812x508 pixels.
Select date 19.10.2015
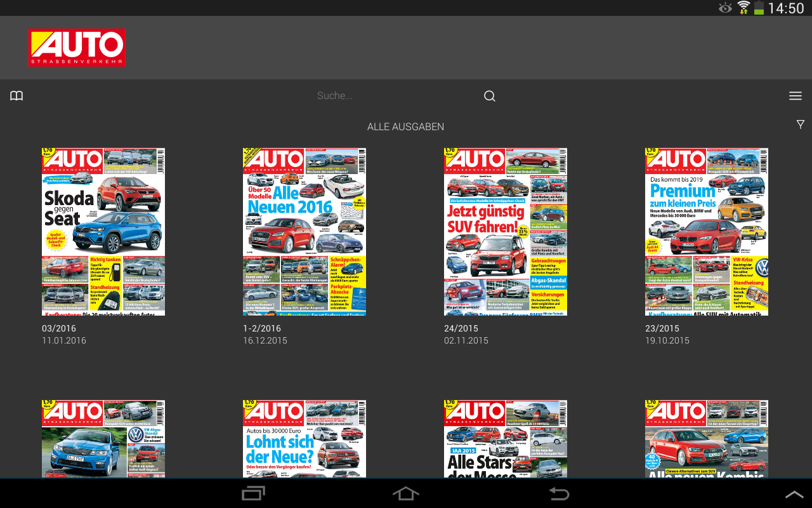pyautogui.click(x=667, y=340)
